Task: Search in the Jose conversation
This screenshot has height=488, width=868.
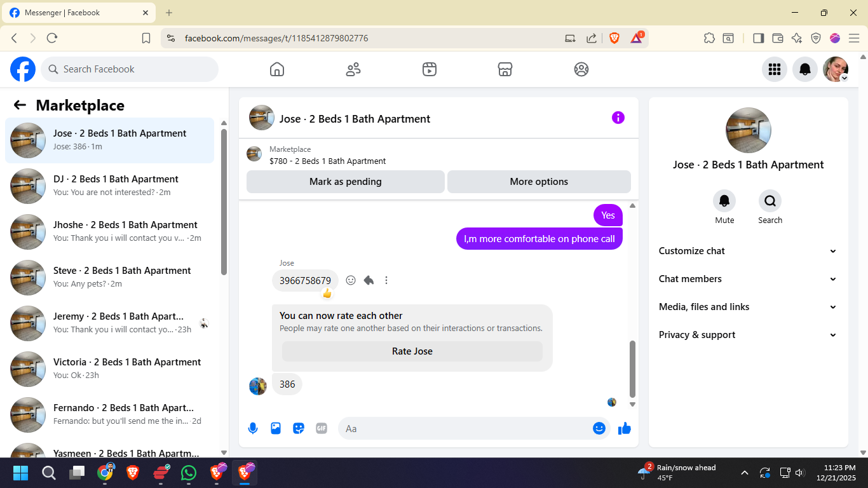Action: (x=770, y=201)
